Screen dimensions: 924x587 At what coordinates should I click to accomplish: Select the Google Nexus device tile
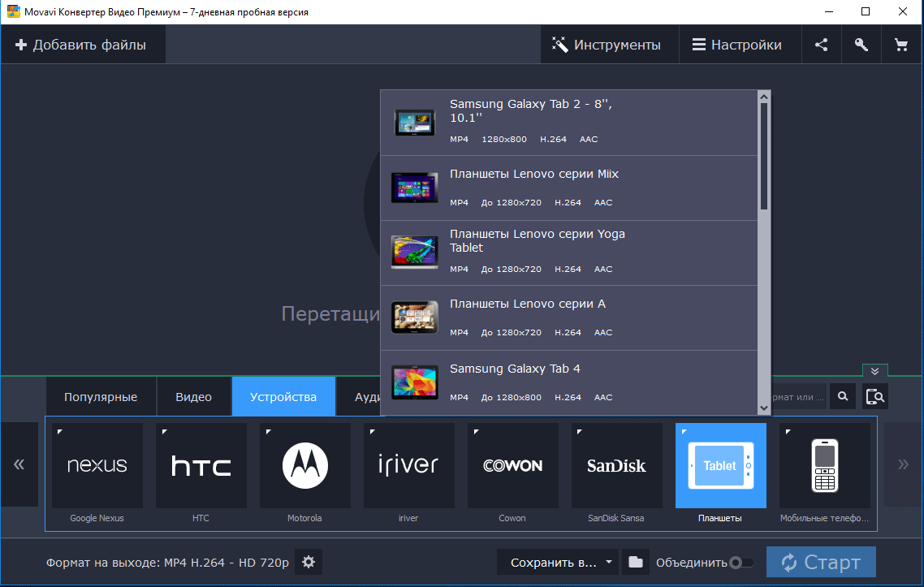[x=97, y=465]
